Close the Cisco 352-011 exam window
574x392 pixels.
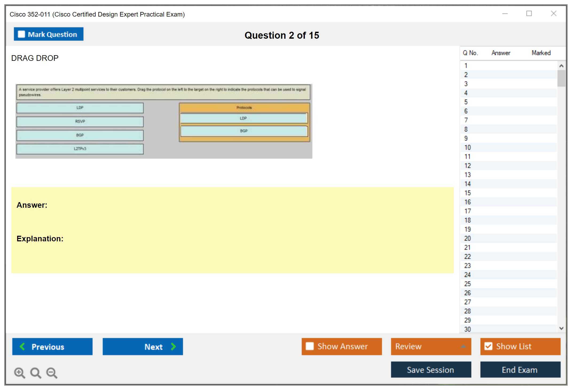click(x=553, y=14)
